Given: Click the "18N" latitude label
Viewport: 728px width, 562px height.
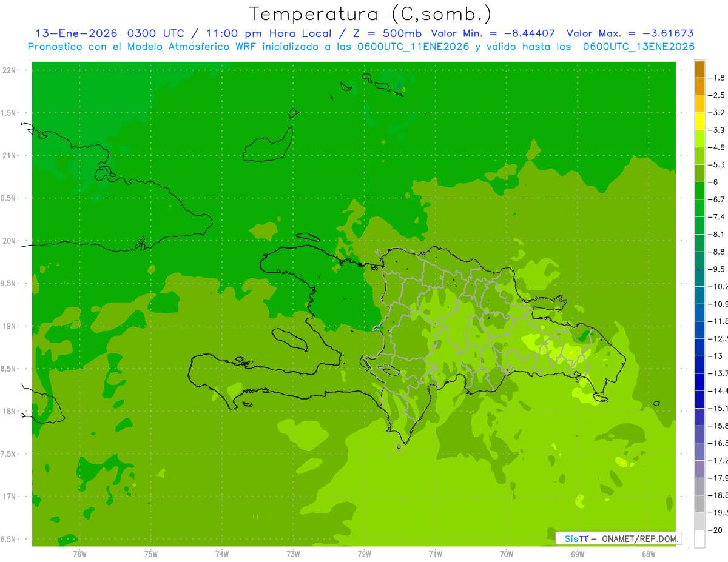Looking at the screenshot, I should coord(10,411).
